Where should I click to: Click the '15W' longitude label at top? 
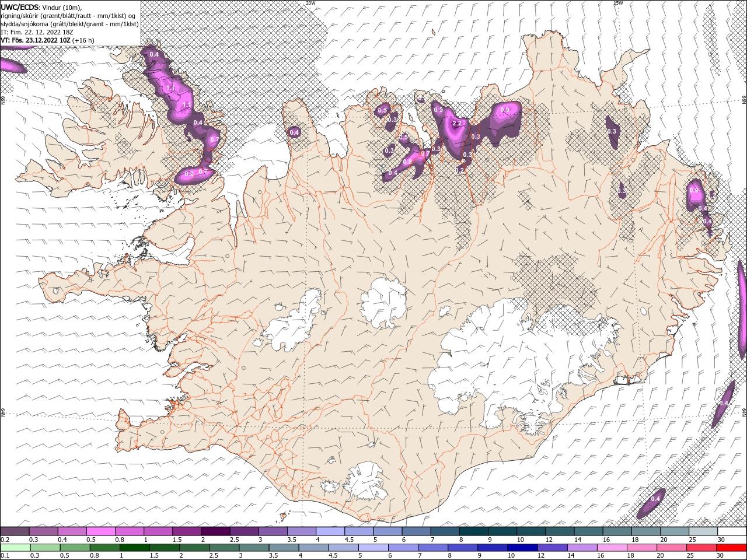tap(618, 3)
